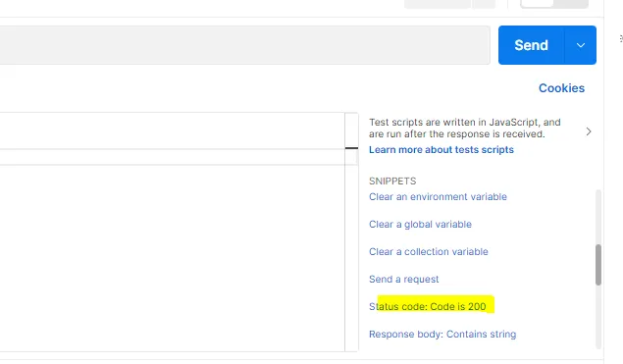Click the snippets list scrollbar thumb
The image size is (623, 364).
coord(597,265)
